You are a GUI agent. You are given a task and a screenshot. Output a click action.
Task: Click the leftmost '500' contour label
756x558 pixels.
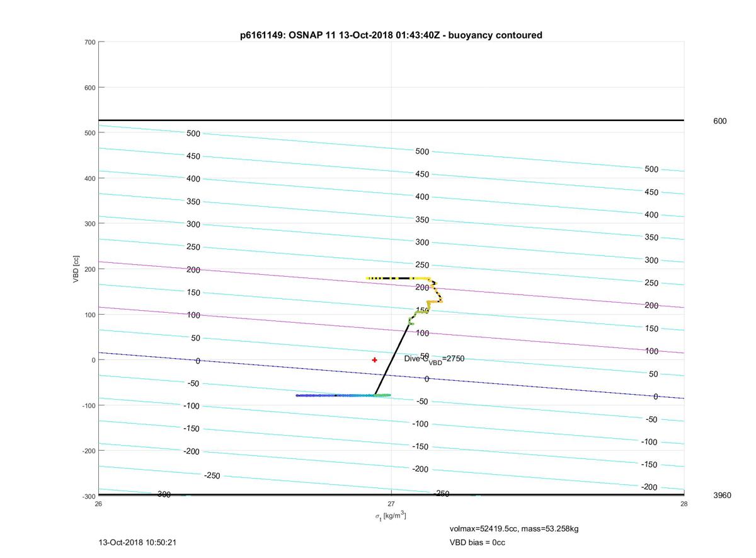coord(193,134)
